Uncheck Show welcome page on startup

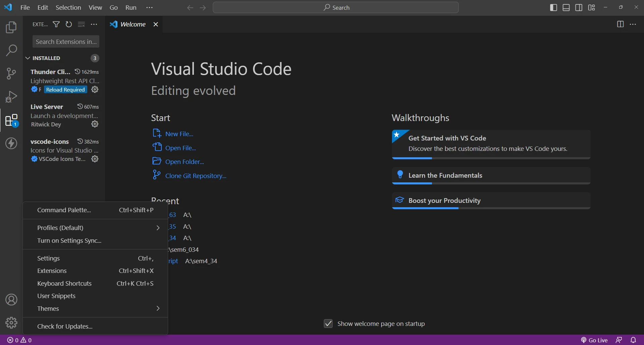click(x=328, y=324)
